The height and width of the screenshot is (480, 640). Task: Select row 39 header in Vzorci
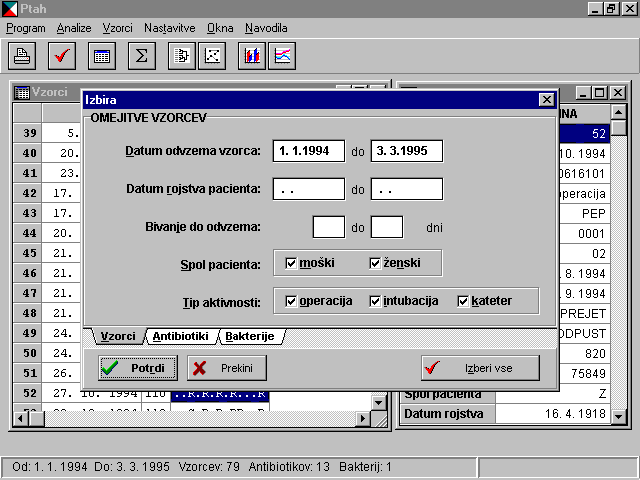(x=27, y=133)
